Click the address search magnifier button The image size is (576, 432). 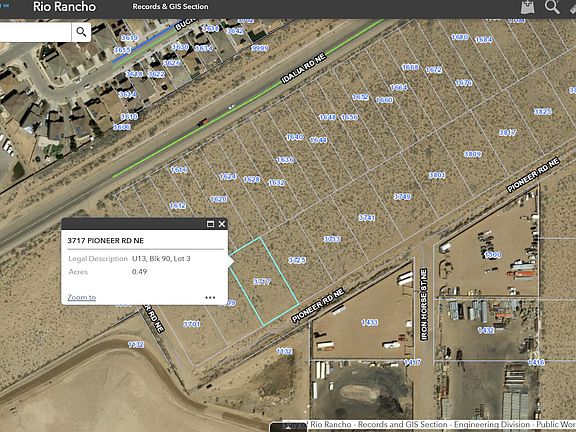coord(82,32)
